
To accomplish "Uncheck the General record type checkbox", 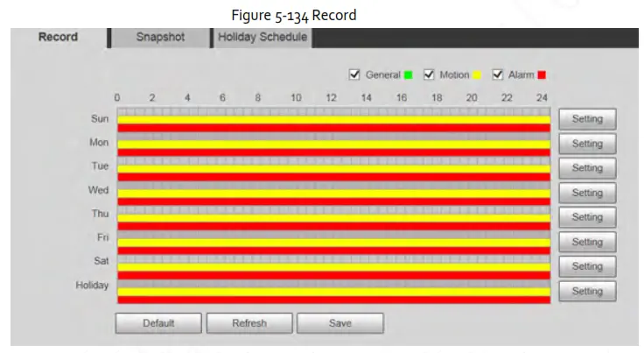I will tap(354, 74).
